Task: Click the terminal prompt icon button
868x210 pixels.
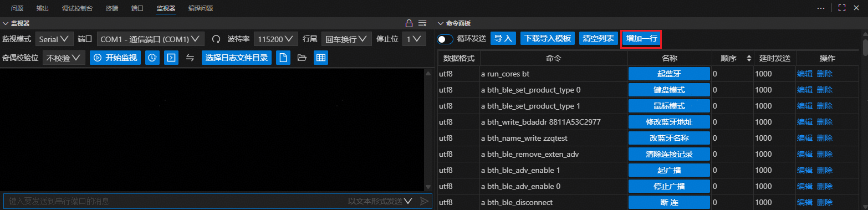Action: 171,58
